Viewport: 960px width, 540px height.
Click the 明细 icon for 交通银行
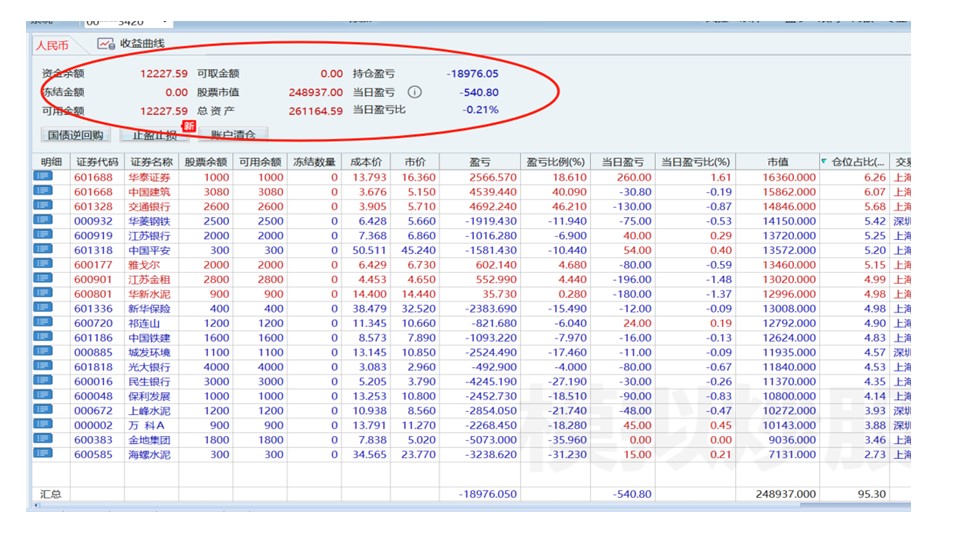pos(43,206)
